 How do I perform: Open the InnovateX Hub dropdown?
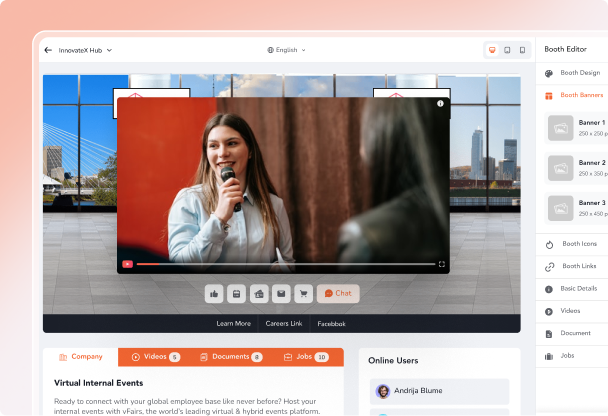pyautogui.click(x=85, y=50)
